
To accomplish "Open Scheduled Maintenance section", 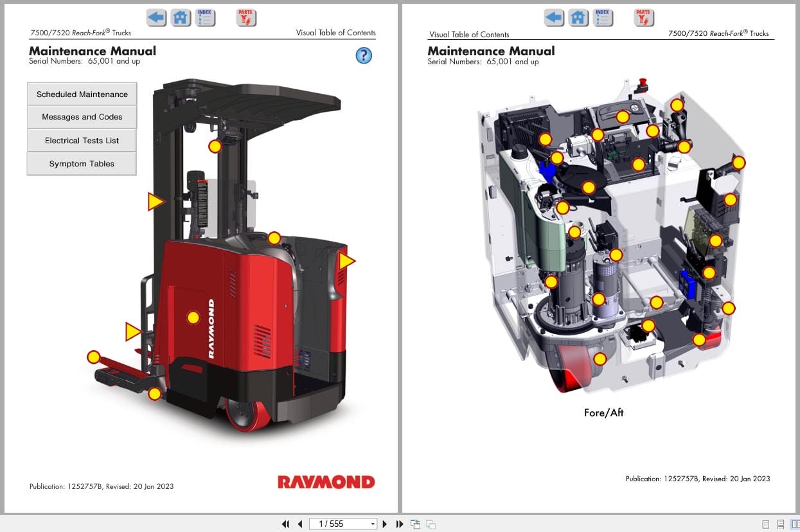I will (82, 94).
